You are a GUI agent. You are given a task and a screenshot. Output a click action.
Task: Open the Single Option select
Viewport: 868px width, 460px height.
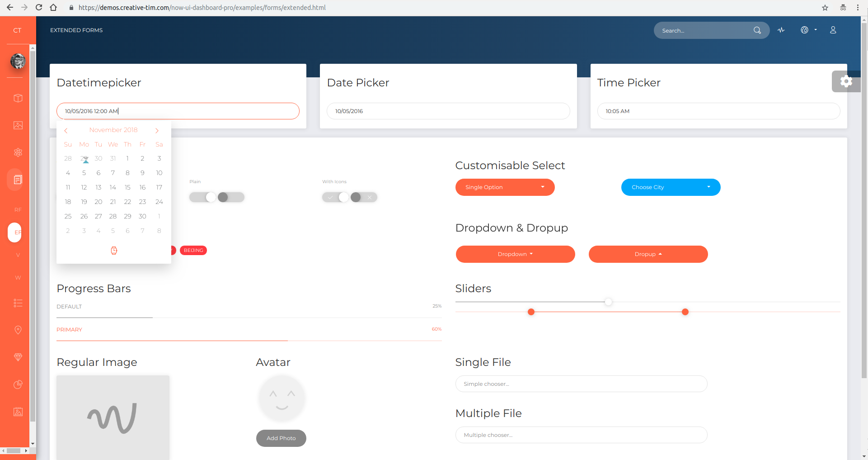click(x=505, y=187)
